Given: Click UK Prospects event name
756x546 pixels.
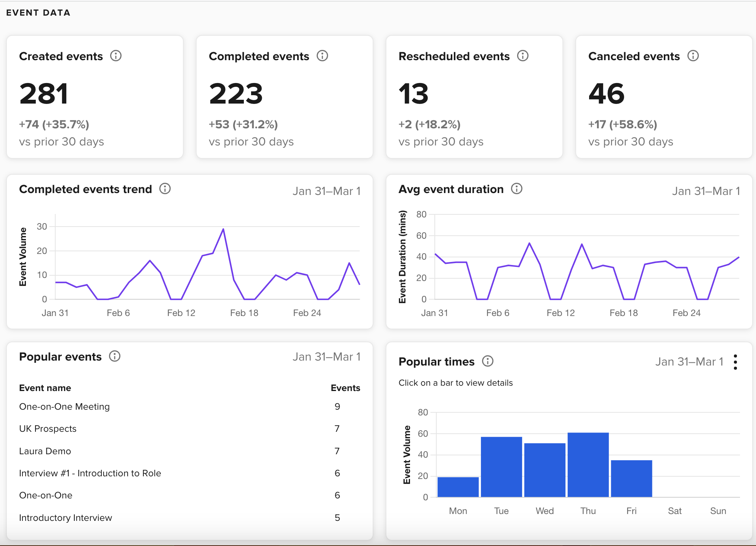Looking at the screenshot, I should point(48,429).
